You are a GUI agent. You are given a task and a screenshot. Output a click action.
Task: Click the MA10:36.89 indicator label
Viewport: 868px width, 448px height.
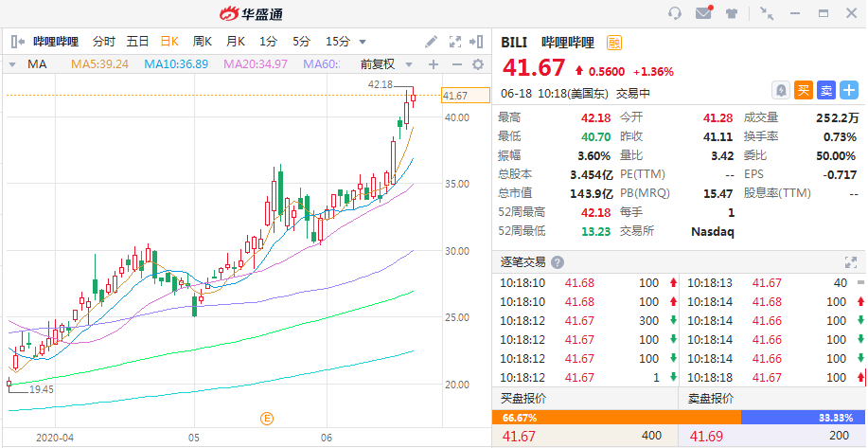point(176,64)
